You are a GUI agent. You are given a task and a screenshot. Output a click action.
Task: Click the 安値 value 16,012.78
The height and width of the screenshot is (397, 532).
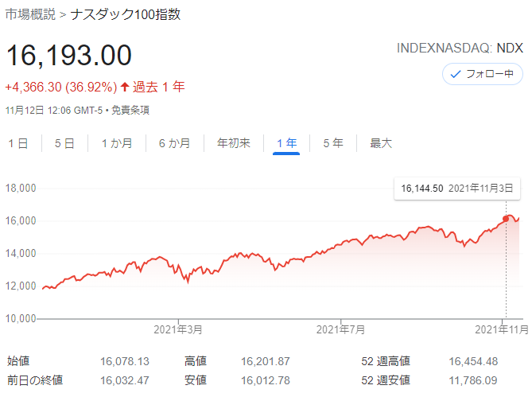pos(266,381)
